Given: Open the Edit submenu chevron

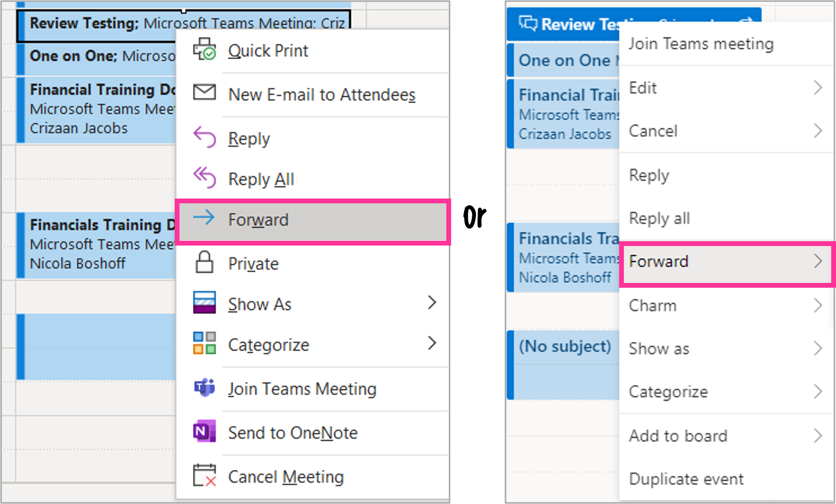Looking at the screenshot, I should pos(818,88).
